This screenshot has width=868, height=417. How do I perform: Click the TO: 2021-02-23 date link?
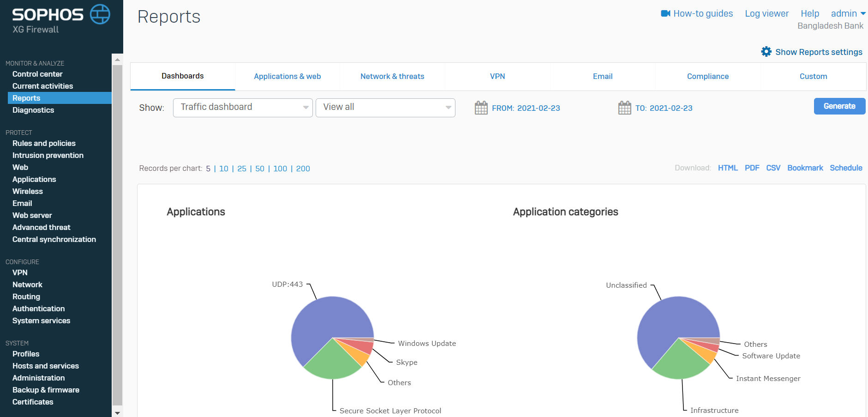pyautogui.click(x=664, y=108)
